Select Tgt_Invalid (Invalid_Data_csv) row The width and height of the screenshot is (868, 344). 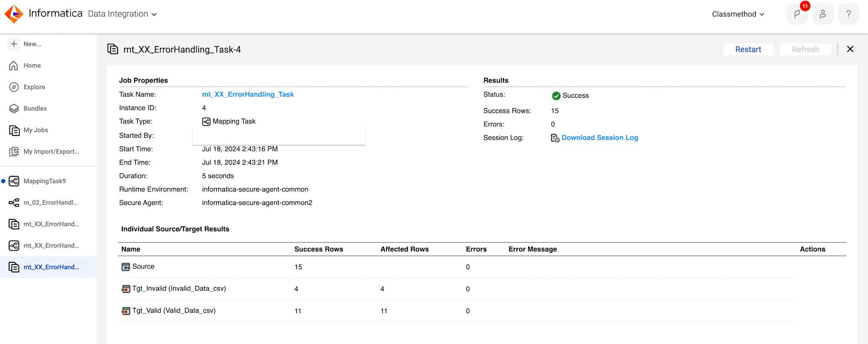pyautogui.click(x=179, y=289)
